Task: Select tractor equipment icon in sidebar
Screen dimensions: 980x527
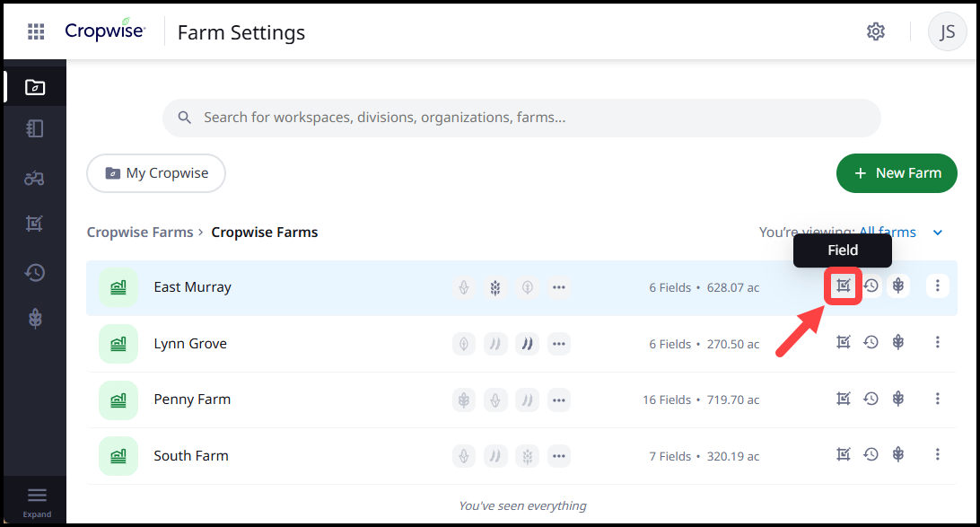Action: coord(34,178)
